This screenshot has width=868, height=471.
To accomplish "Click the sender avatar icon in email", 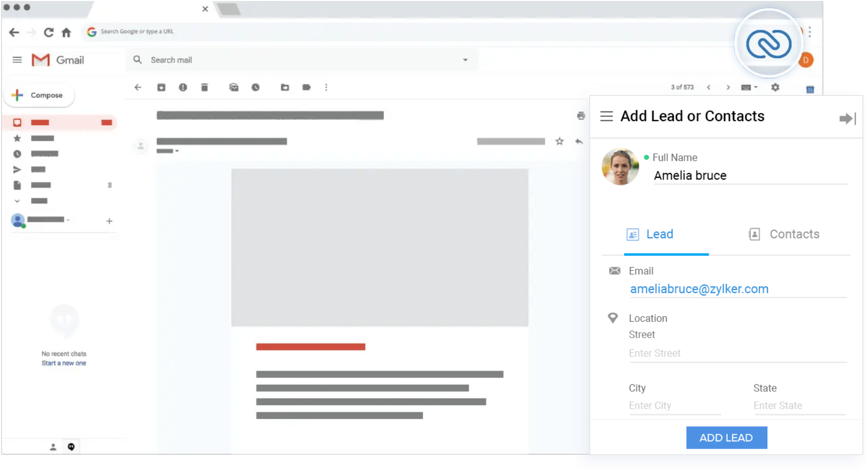I will click(x=140, y=146).
